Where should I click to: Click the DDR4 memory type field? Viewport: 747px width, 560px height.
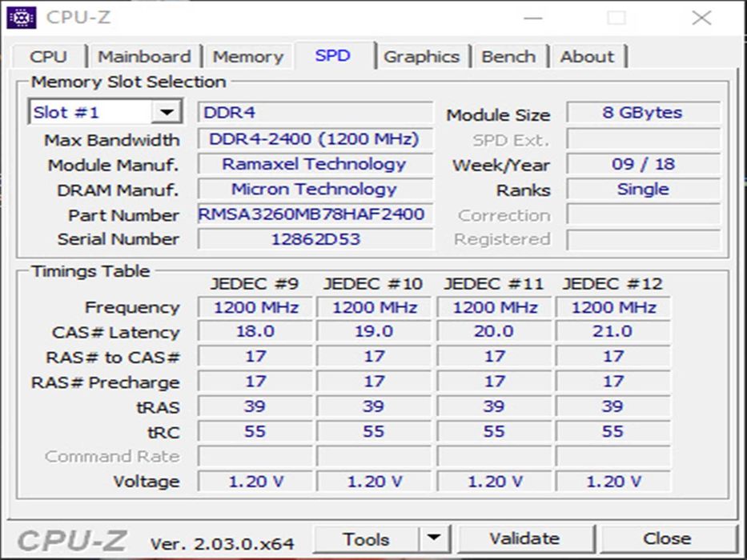pos(315,112)
